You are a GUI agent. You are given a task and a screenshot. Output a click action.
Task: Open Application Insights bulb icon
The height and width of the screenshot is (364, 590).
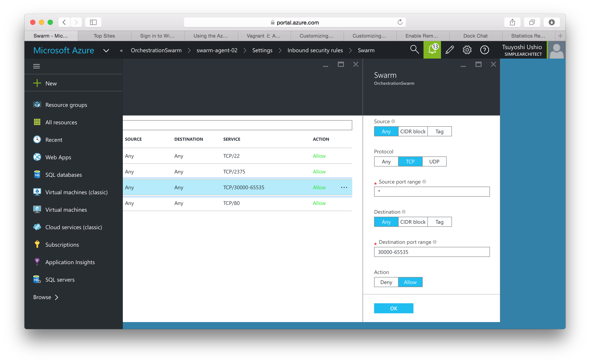37,262
